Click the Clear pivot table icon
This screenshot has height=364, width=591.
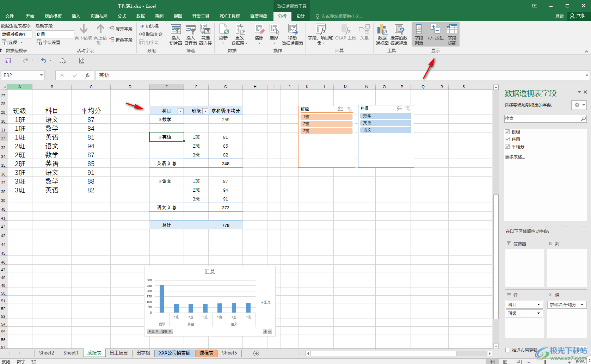coord(259,35)
